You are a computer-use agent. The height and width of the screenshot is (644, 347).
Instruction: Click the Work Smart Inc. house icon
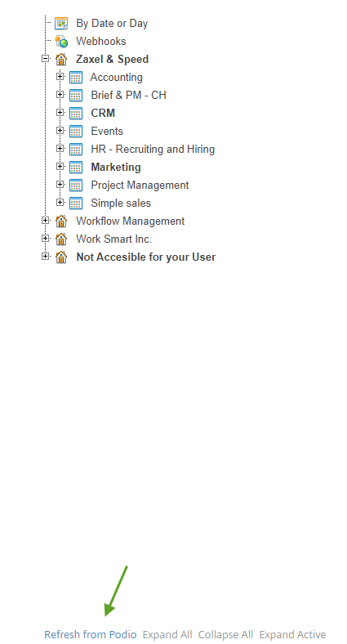(61, 239)
